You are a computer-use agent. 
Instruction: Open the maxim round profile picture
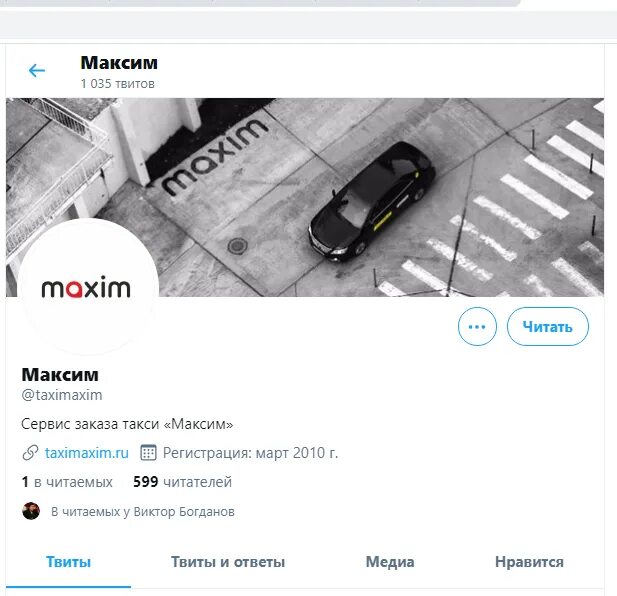coord(88,287)
